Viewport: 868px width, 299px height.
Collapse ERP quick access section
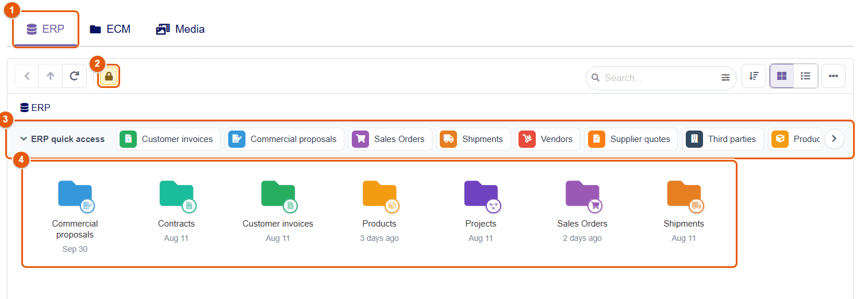(63, 139)
